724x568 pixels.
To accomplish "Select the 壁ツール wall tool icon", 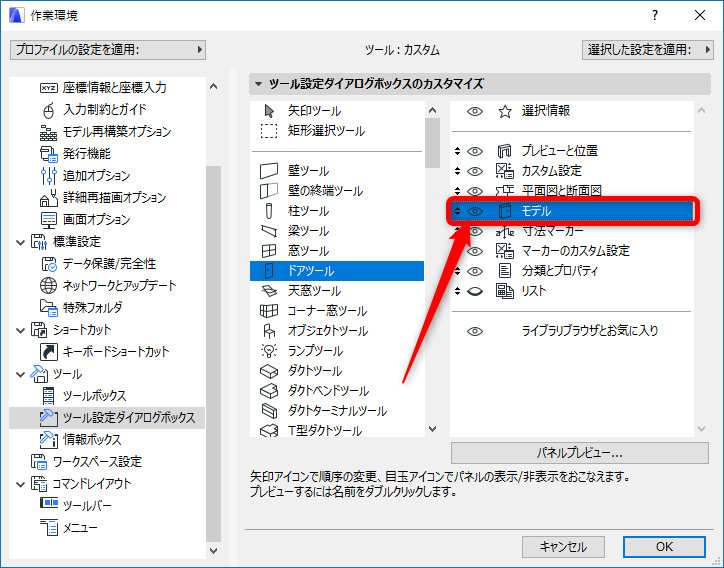I will tap(269, 171).
